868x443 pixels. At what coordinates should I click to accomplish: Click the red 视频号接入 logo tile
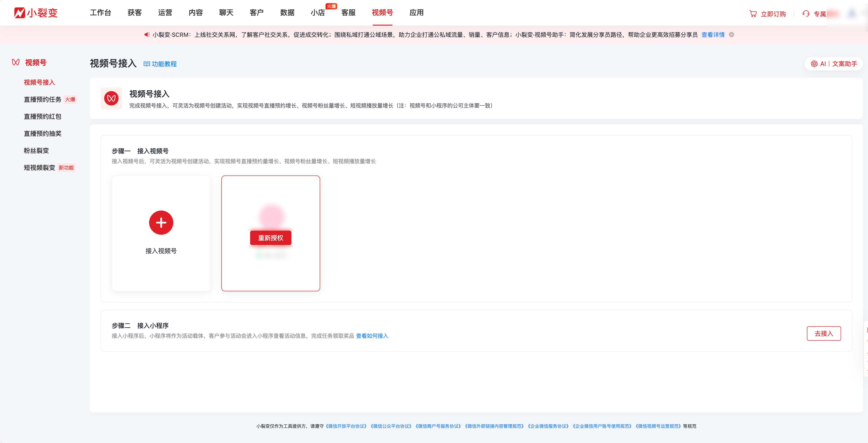click(111, 98)
